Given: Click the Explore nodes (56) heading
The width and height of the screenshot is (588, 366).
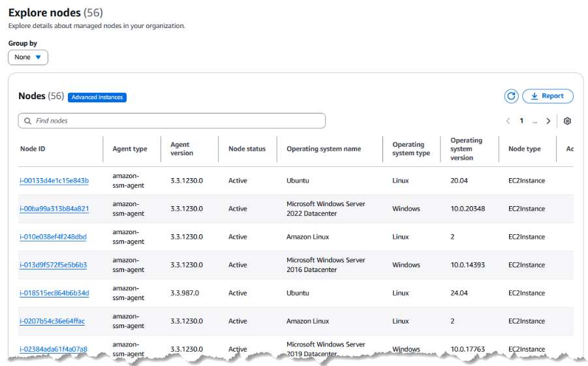Looking at the screenshot, I should tap(55, 13).
